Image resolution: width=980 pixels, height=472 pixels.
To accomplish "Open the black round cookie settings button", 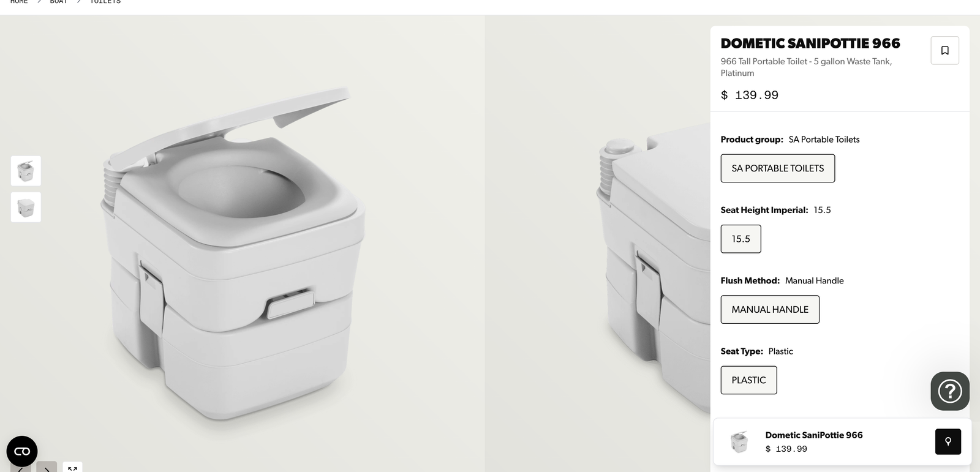I will (x=22, y=452).
